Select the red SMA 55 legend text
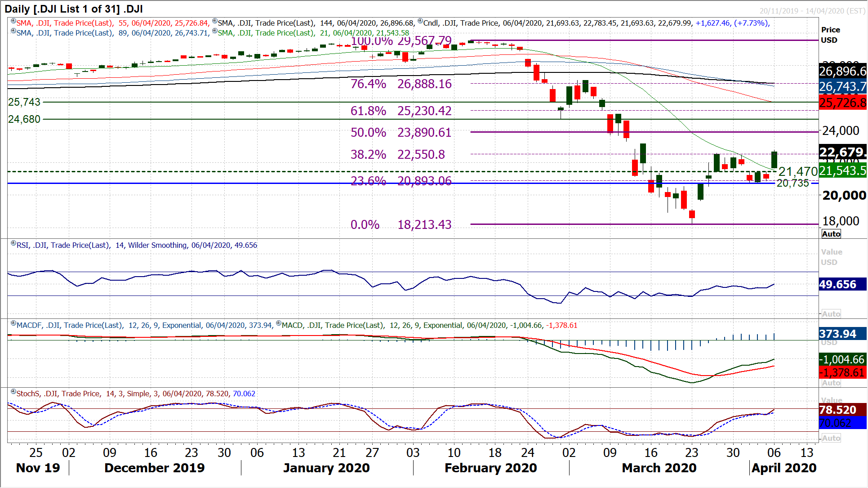 pyautogui.click(x=113, y=23)
